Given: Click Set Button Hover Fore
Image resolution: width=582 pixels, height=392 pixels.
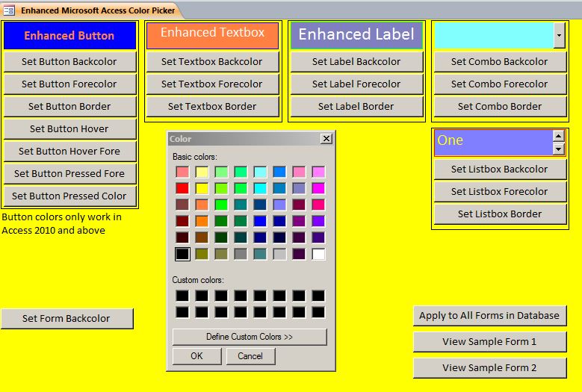Looking at the screenshot, I should coord(69,151).
